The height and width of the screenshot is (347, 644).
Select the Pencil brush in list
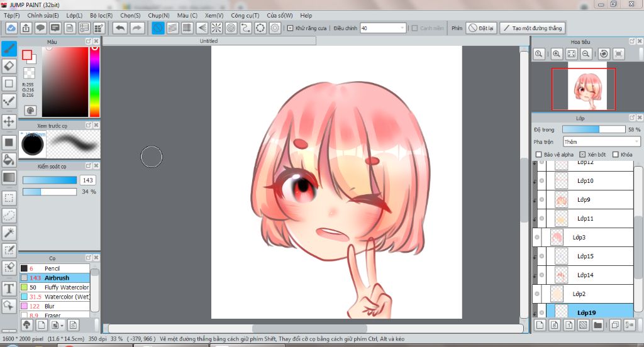[55, 268]
